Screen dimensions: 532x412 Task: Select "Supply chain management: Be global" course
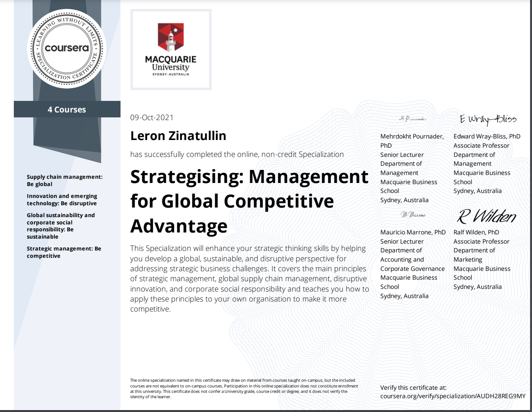(64, 180)
